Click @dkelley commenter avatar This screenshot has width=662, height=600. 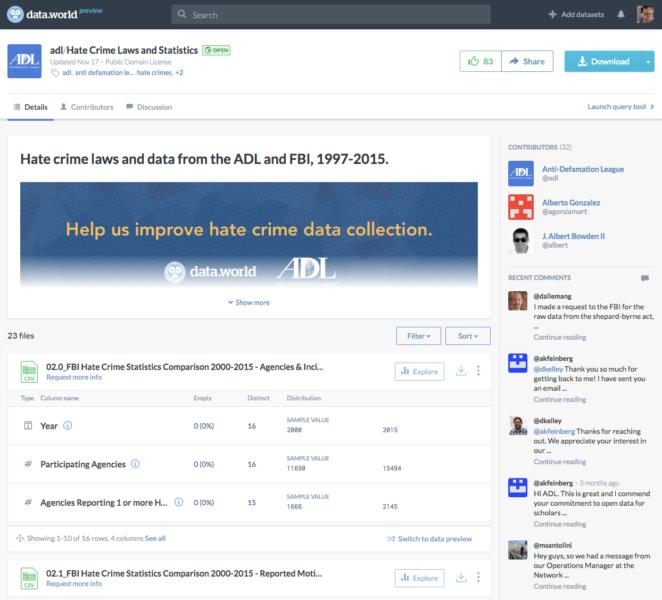click(518, 425)
